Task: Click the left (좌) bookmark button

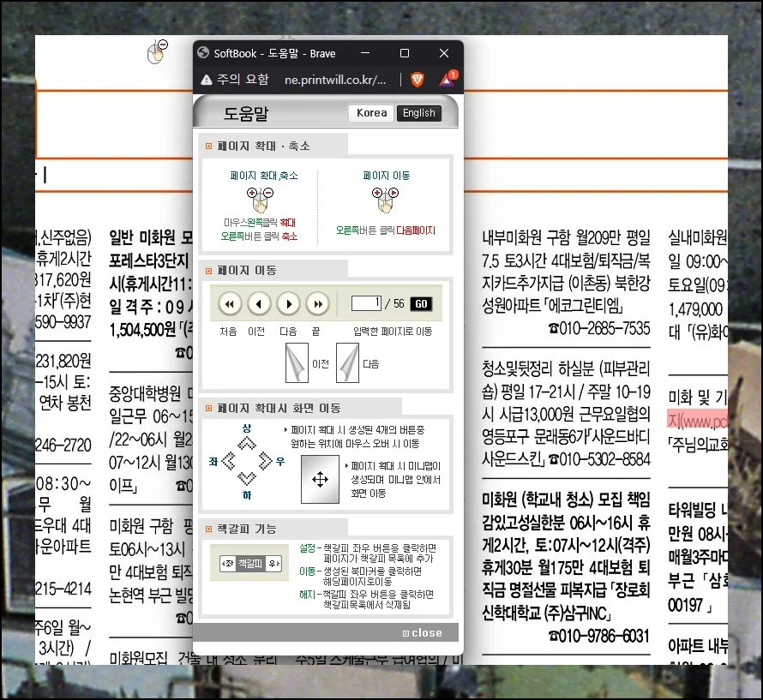Action: 226,564
